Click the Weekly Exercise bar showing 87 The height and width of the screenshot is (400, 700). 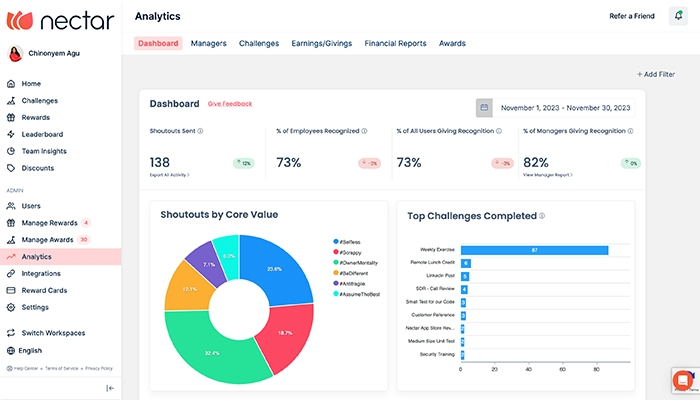pos(534,250)
